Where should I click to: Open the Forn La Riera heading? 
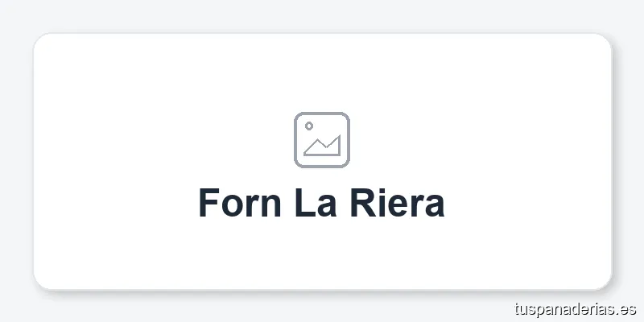pos(322,203)
